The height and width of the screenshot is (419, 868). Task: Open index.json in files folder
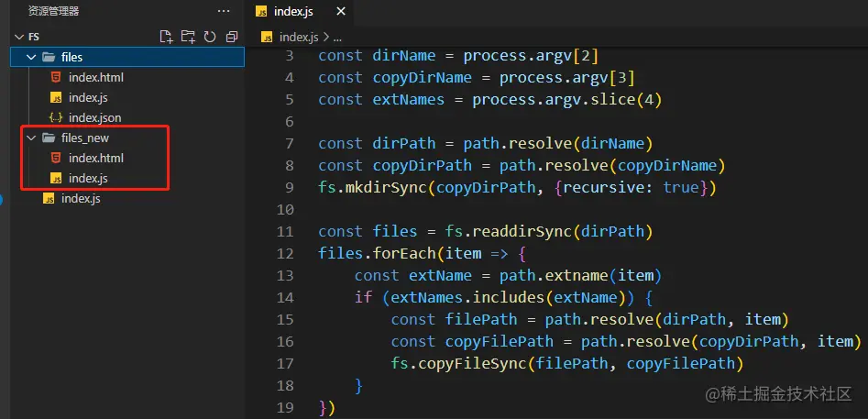pos(94,118)
